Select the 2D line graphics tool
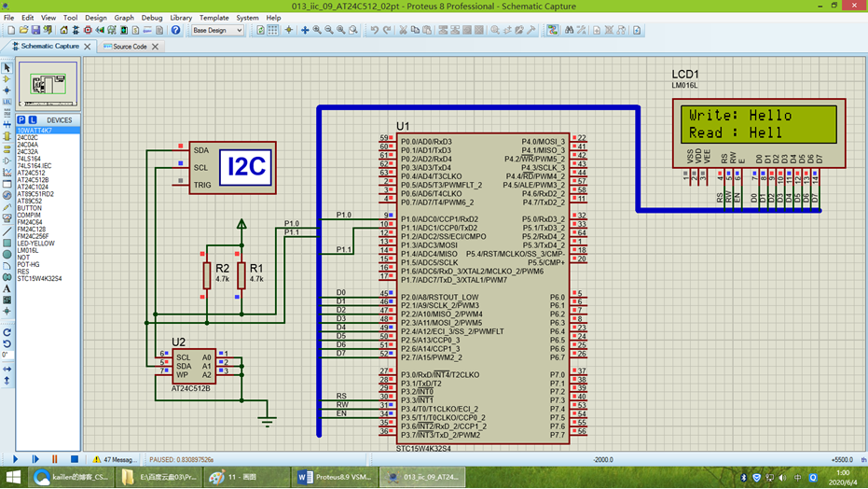The image size is (868, 489). (7, 232)
